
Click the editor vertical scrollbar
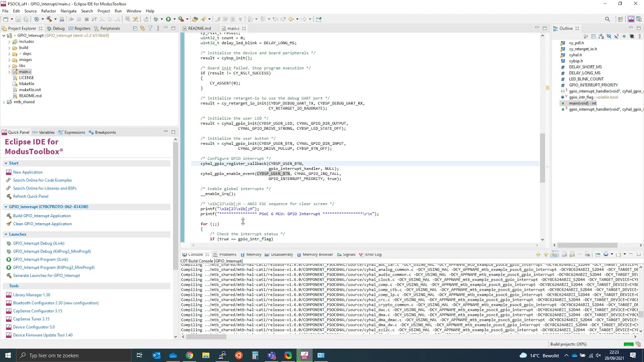[x=542, y=158]
